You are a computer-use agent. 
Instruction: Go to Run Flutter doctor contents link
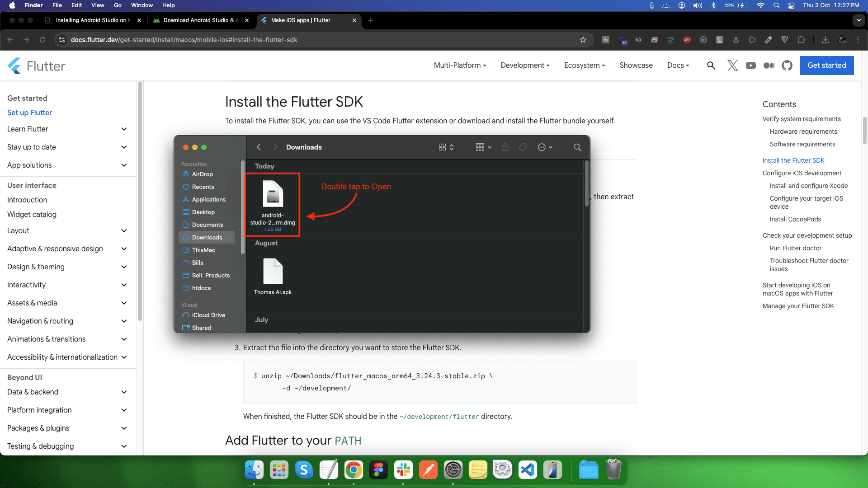795,248
